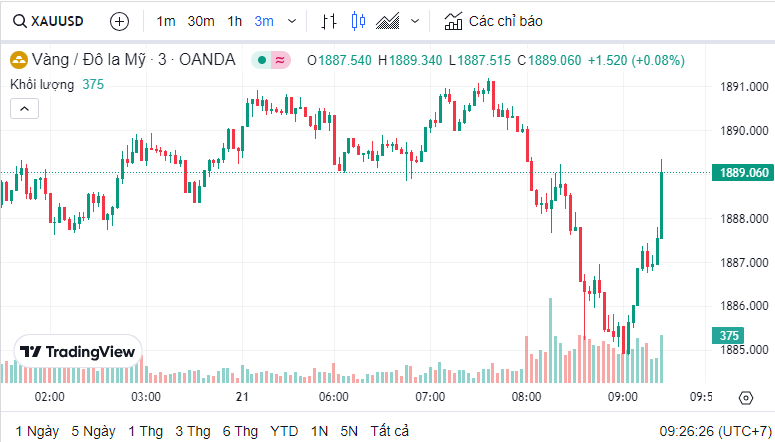The width and height of the screenshot is (775, 442).
Task: Select the 30m timeframe
Action: [200, 21]
